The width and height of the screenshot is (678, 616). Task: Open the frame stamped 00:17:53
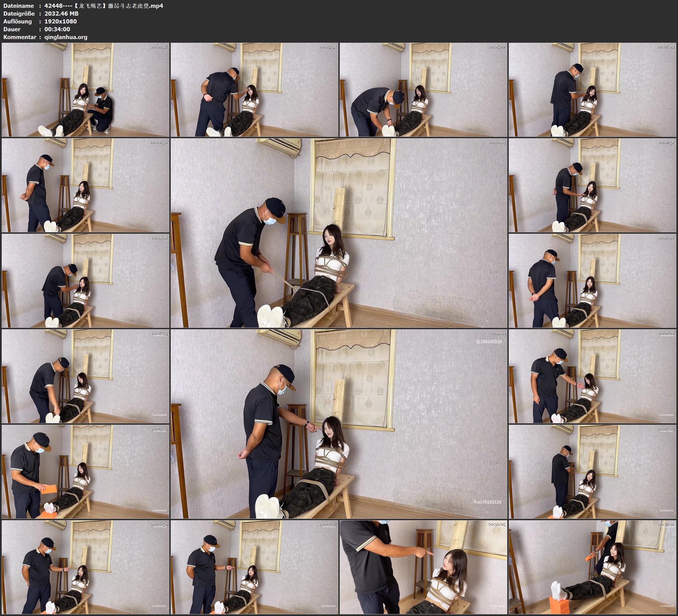85,376
